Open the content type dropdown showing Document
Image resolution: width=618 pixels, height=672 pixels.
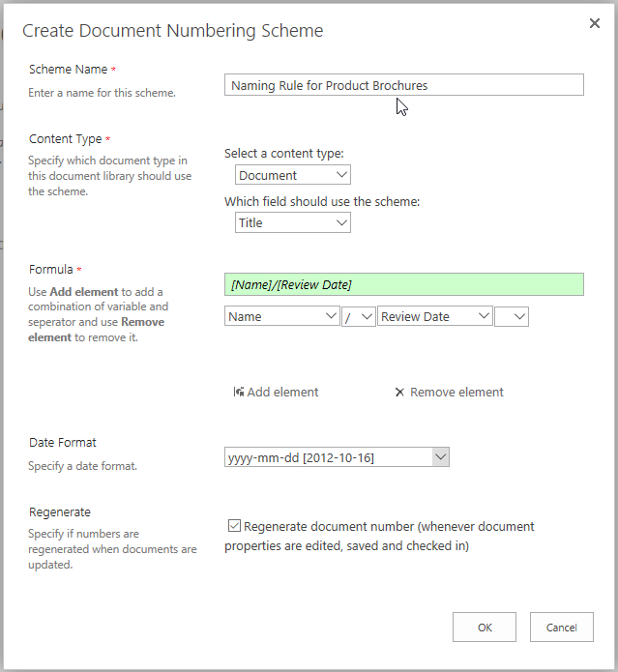coord(293,175)
